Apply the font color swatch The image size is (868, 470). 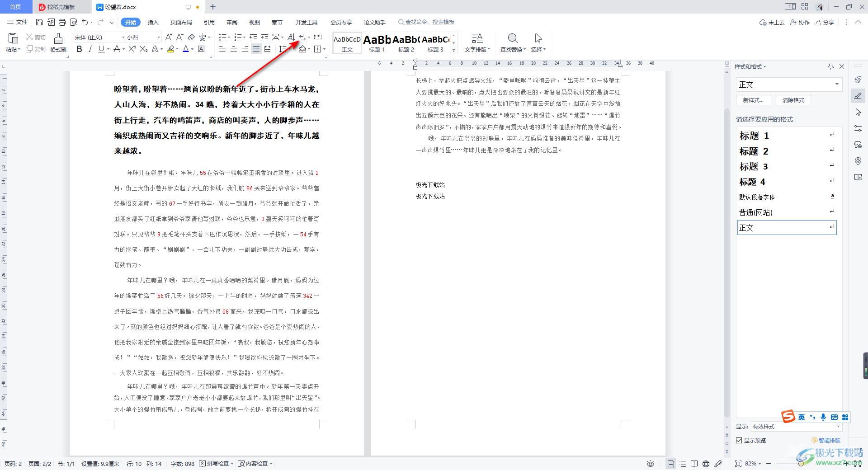click(186, 49)
